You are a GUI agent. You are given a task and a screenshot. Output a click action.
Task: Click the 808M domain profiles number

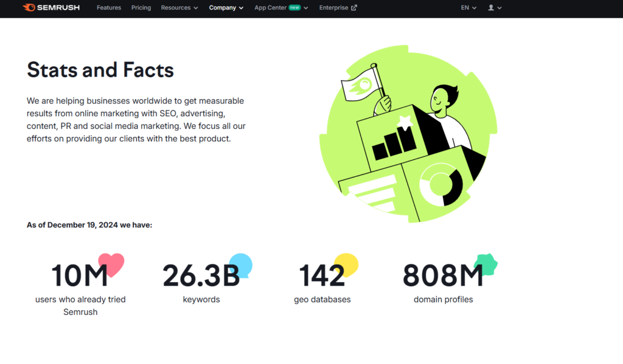tap(443, 275)
